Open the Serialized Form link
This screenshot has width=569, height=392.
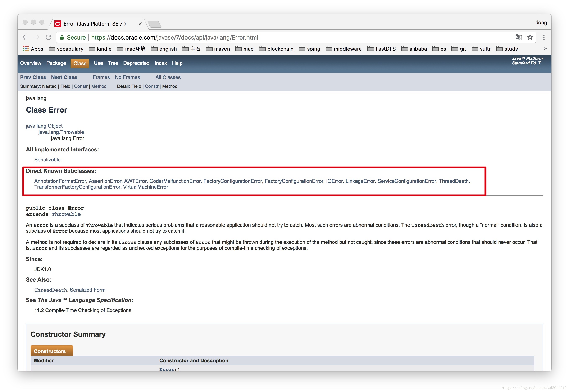[x=88, y=290]
